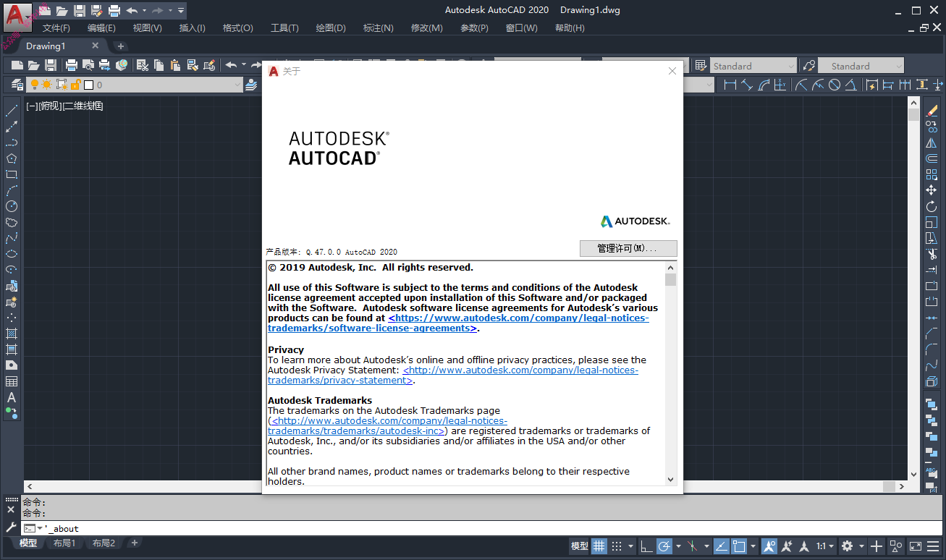Select the Mirror tool in right toolbar
The width and height of the screenshot is (946, 560).
(x=932, y=143)
